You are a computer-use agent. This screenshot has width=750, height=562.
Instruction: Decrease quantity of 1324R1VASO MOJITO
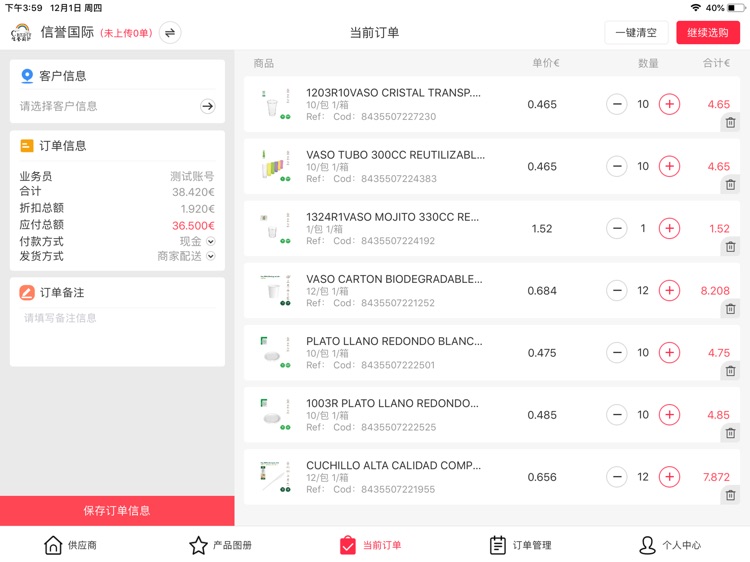tap(617, 229)
